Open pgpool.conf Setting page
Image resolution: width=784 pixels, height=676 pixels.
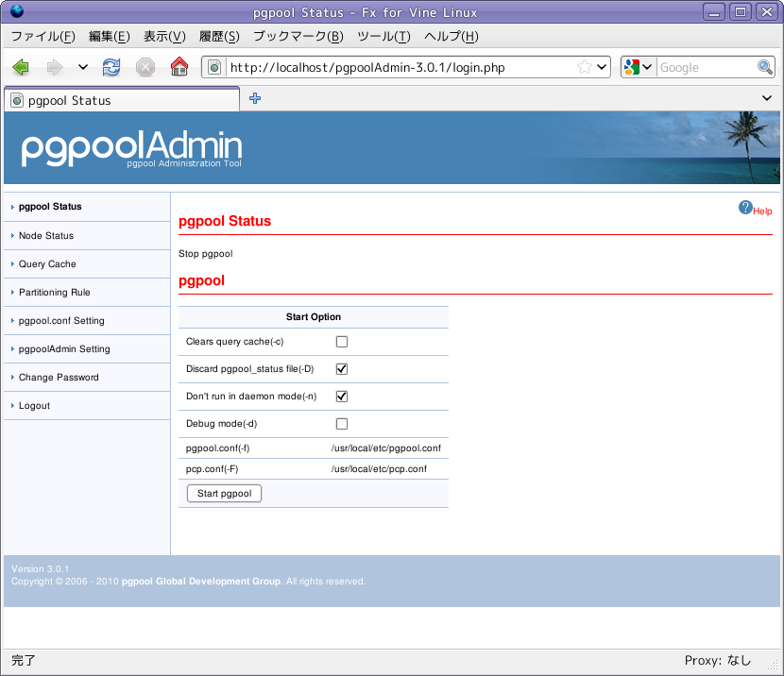(x=61, y=321)
